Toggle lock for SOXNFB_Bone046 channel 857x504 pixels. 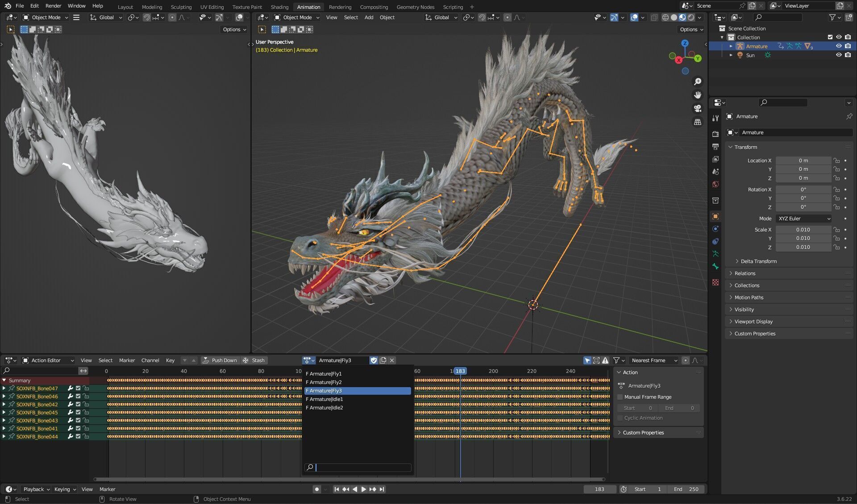pyautogui.click(x=86, y=397)
